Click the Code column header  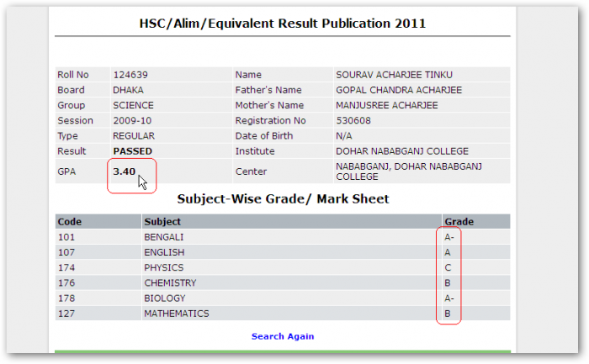70,222
